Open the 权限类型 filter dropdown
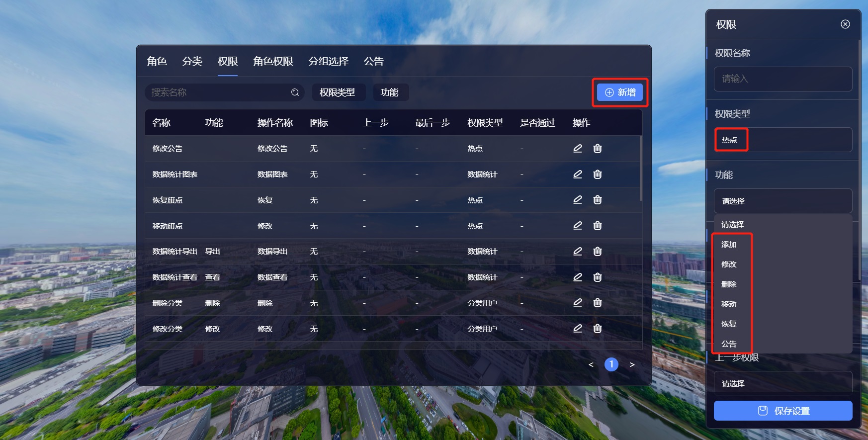The width and height of the screenshot is (868, 440). pos(339,92)
